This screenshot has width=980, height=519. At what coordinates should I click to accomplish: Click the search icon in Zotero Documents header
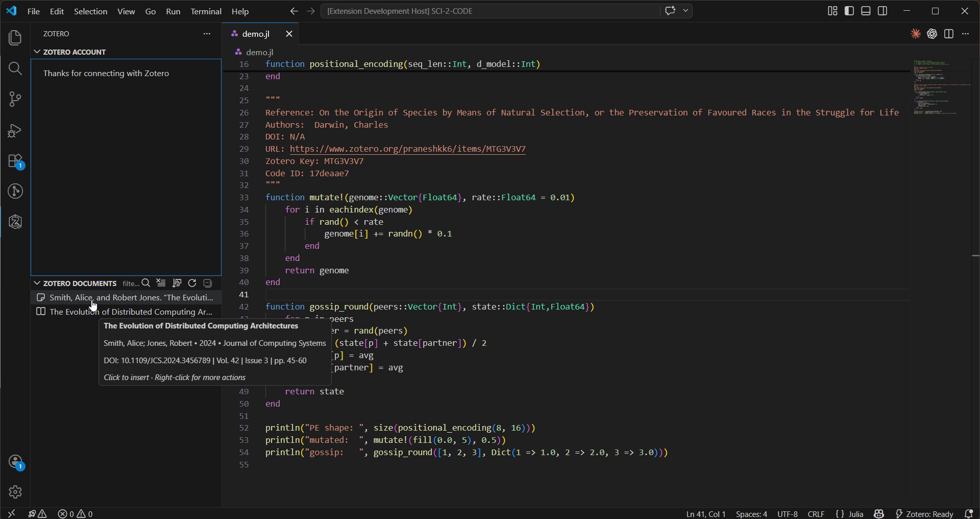point(146,283)
